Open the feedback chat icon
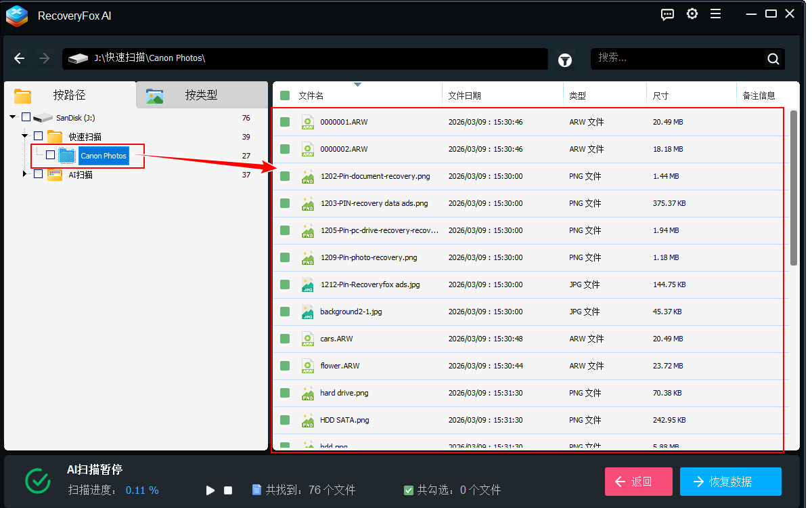 pyautogui.click(x=667, y=14)
